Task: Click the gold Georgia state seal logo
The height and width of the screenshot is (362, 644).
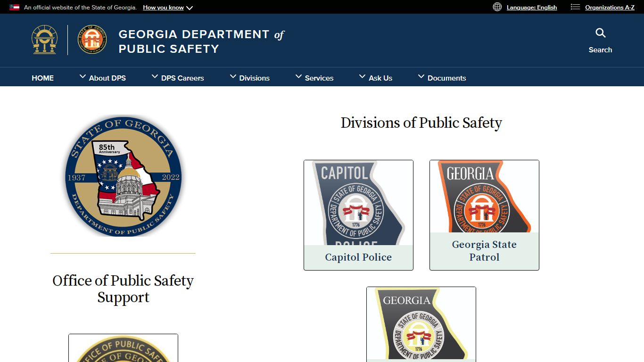Action: point(45,40)
